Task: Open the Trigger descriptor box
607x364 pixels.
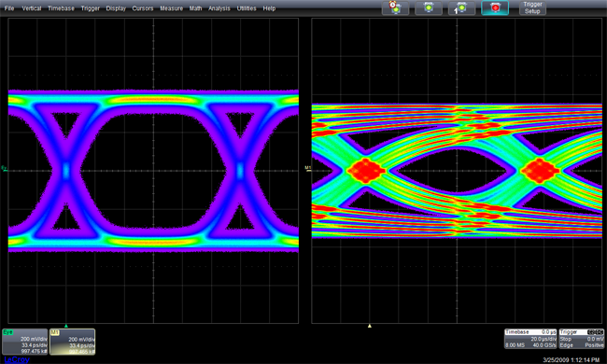Action: point(582,339)
